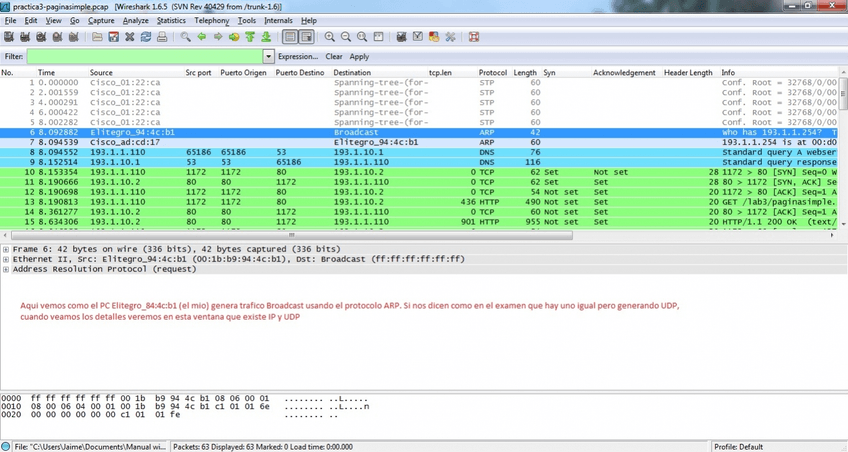Screen dimensions: 848x452
Task: Open the Telephony menu
Action: (x=212, y=20)
